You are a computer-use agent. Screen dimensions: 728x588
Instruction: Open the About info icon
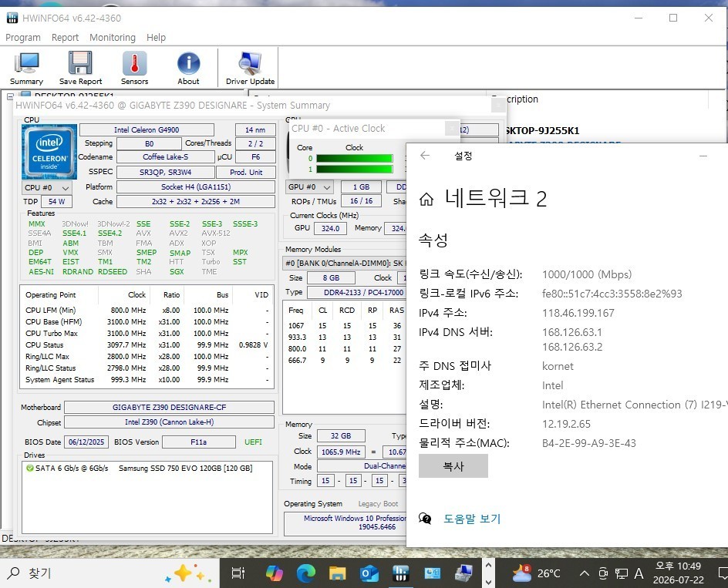(188, 69)
